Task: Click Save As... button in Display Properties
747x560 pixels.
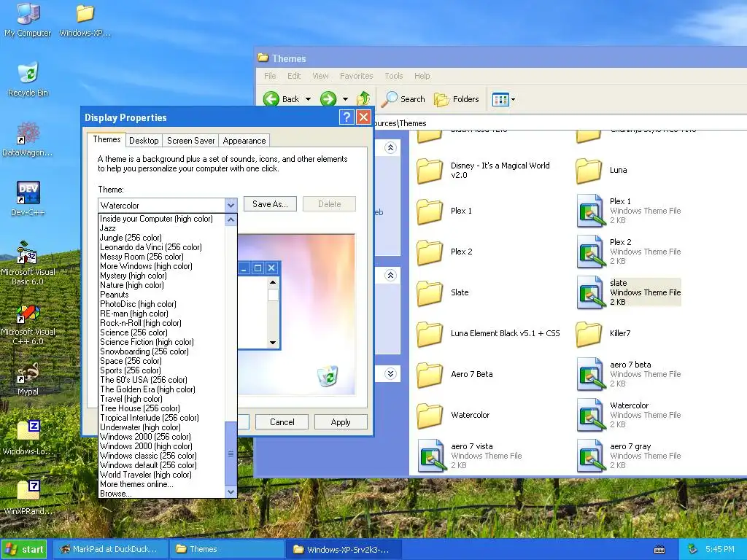Action: click(x=270, y=204)
